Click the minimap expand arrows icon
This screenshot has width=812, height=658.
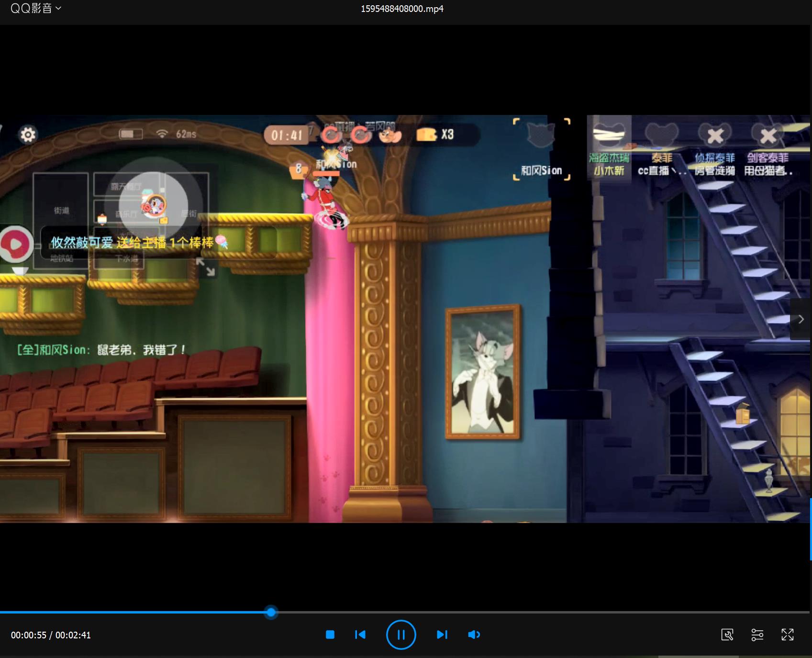pyautogui.click(x=205, y=267)
